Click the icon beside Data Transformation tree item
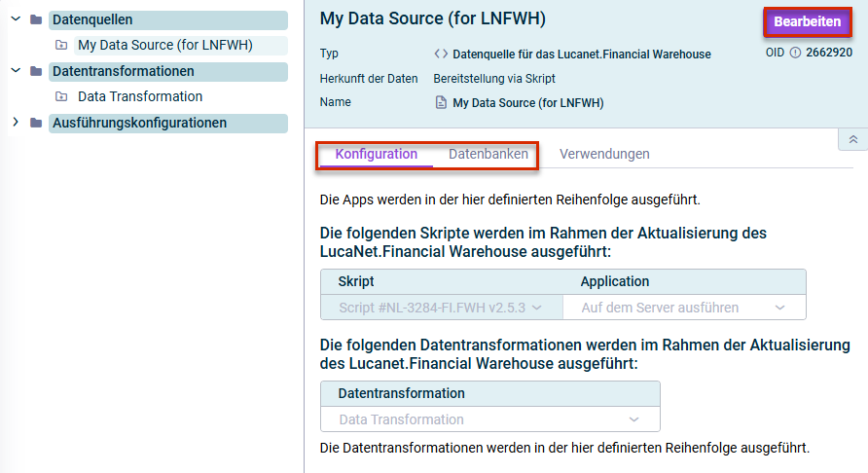Image resolution: width=868 pixels, height=473 pixels. click(61, 97)
